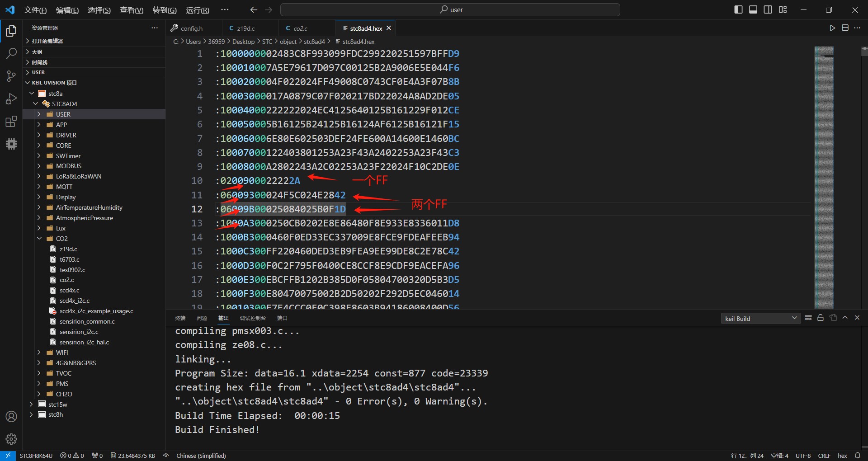The height and width of the screenshot is (461, 868).
Task: Click the STC8H8K64U status bar item
Action: [36, 456]
